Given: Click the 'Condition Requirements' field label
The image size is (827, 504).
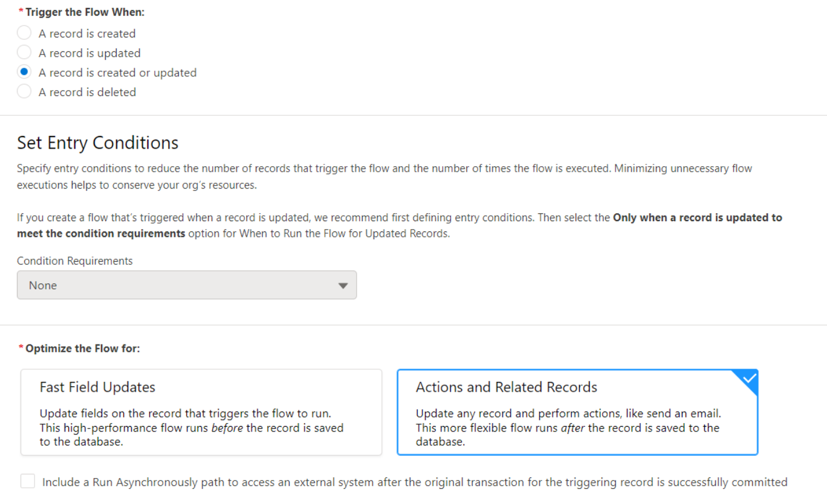Looking at the screenshot, I should click(x=75, y=261).
